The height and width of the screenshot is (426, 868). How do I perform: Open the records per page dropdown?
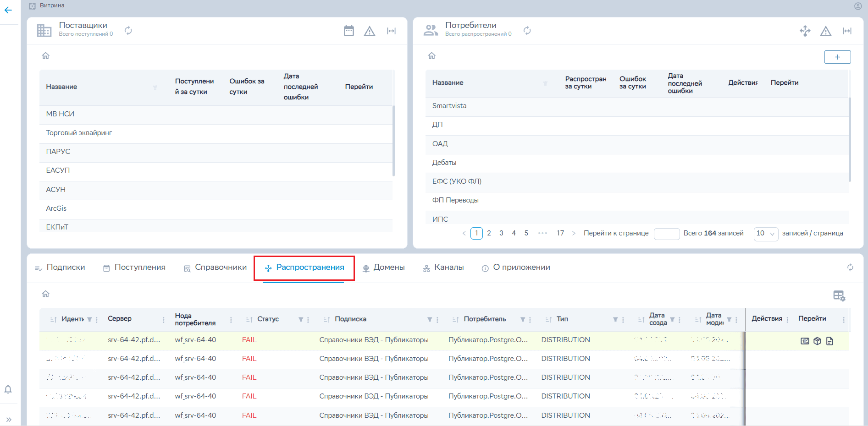click(766, 234)
